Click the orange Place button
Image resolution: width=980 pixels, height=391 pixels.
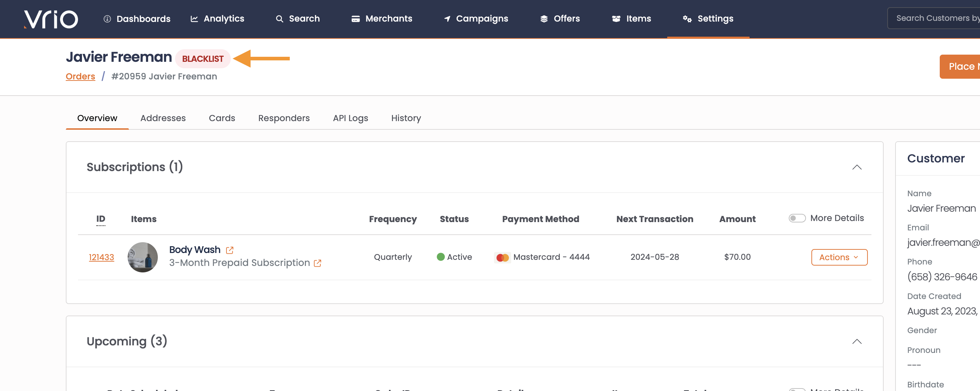tap(960, 67)
